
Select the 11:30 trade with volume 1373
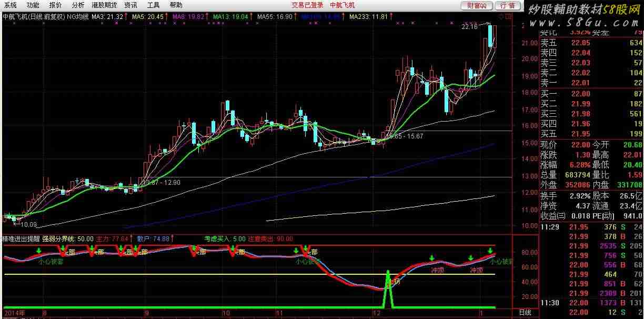click(x=591, y=303)
